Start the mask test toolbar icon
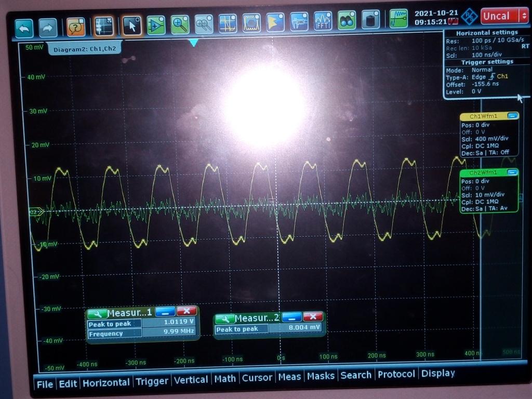Image resolution: width=532 pixels, height=399 pixels. (x=251, y=23)
